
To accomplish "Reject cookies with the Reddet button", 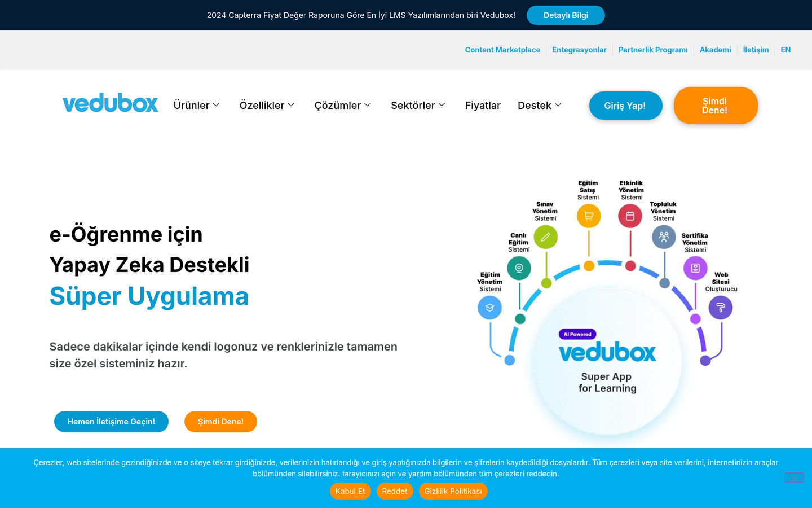I will coord(395,491).
